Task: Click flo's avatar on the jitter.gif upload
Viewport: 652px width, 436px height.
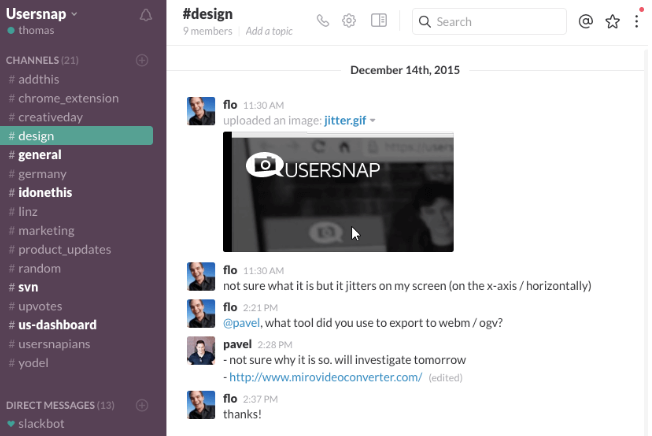Action: [x=201, y=111]
